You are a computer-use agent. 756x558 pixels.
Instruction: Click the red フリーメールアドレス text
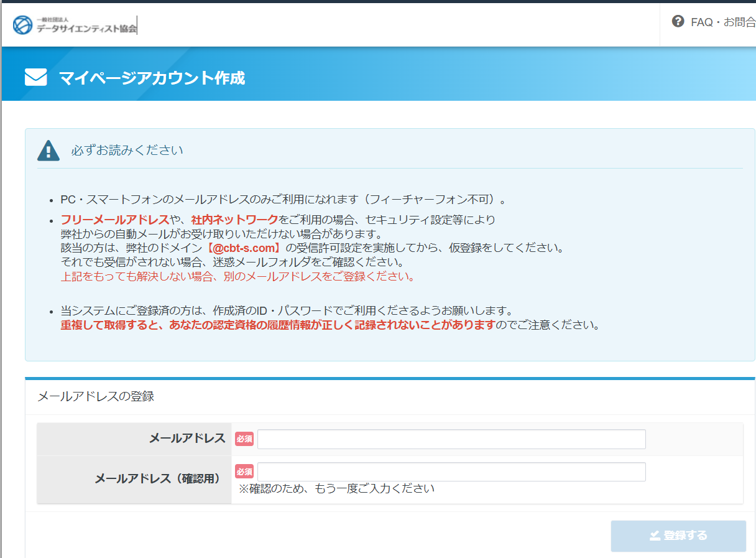click(114, 220)
